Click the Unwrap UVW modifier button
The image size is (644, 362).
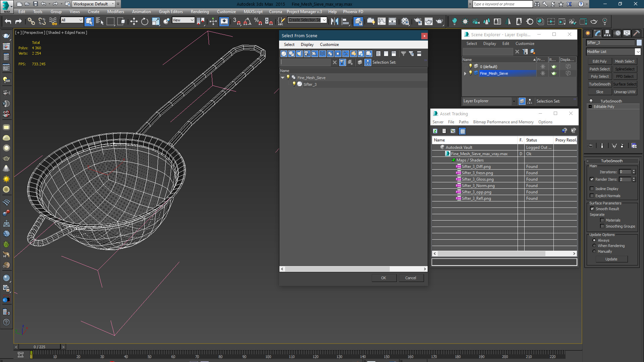[x=625, y=92]
